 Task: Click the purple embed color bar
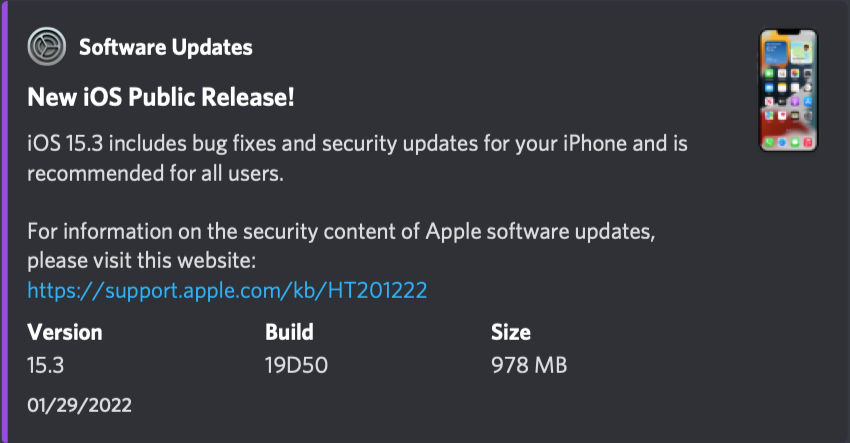click(x=4, y=221)
